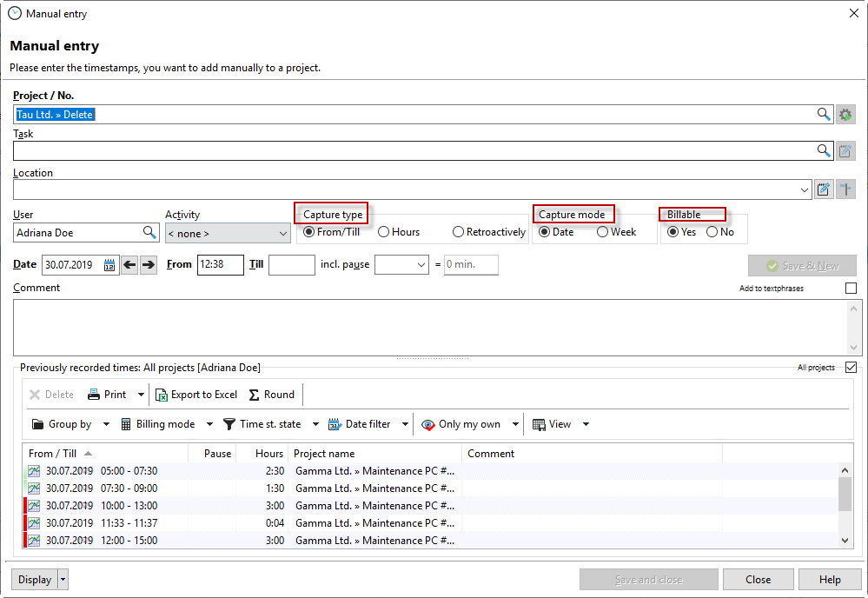Search users with magnifier in User field
The image size is (868, 598).
point(149,233)
